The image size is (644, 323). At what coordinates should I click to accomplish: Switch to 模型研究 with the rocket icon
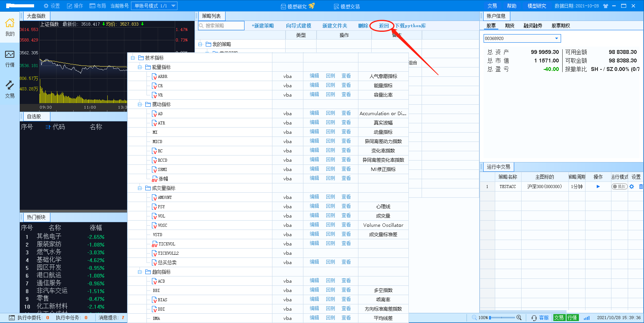pyautogui.click(x=298, y=6)
